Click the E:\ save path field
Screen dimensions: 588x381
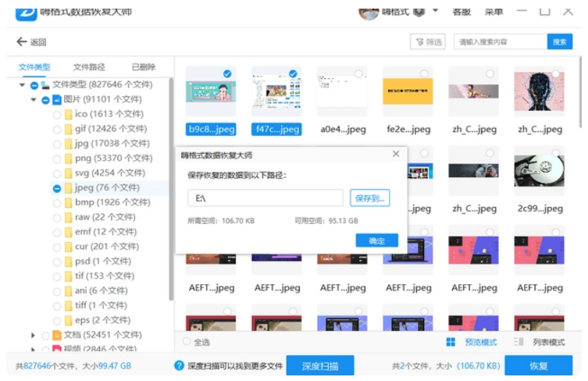265,198
